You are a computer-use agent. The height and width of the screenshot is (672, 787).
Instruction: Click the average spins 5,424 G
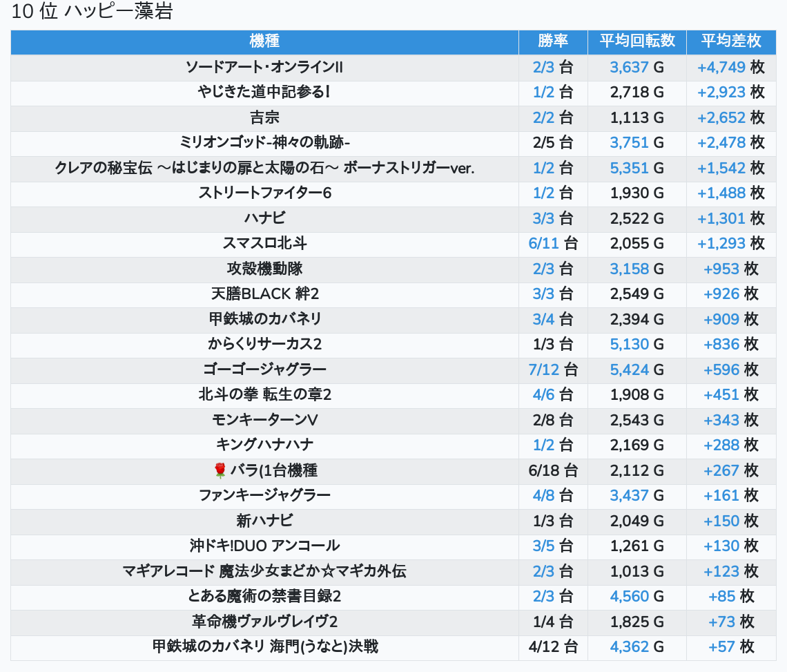click(637, 369)
